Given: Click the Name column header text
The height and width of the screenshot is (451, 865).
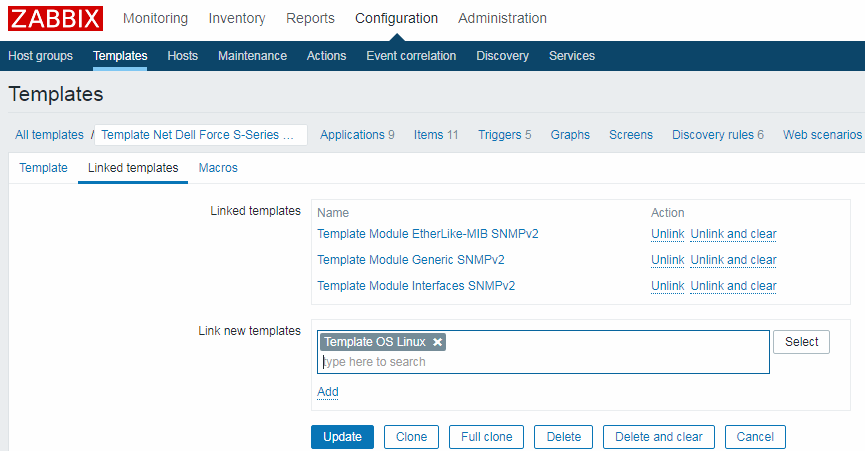Looking at the screenshot, I should 333,213.
